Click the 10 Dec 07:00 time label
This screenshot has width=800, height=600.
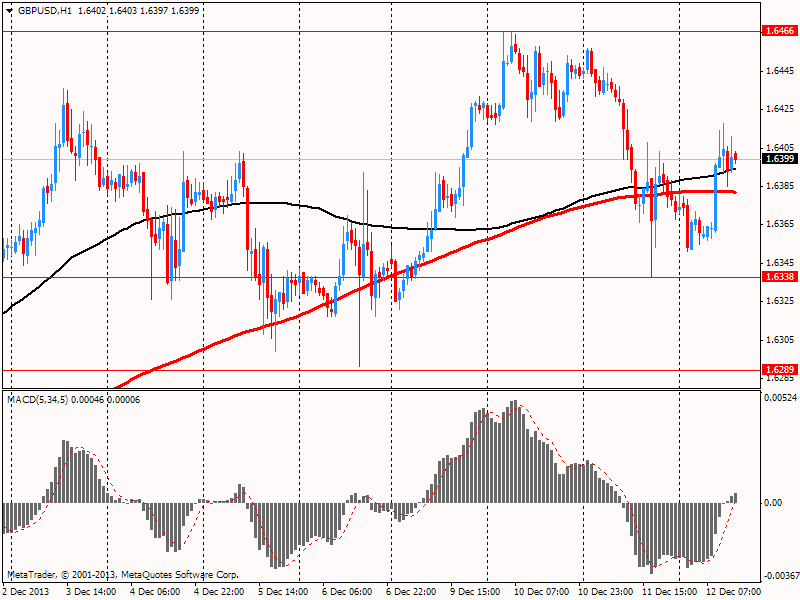(x=541, y=592)
